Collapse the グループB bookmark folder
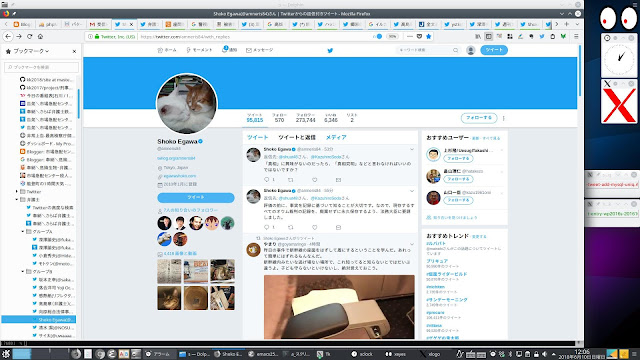 [23, 271]
